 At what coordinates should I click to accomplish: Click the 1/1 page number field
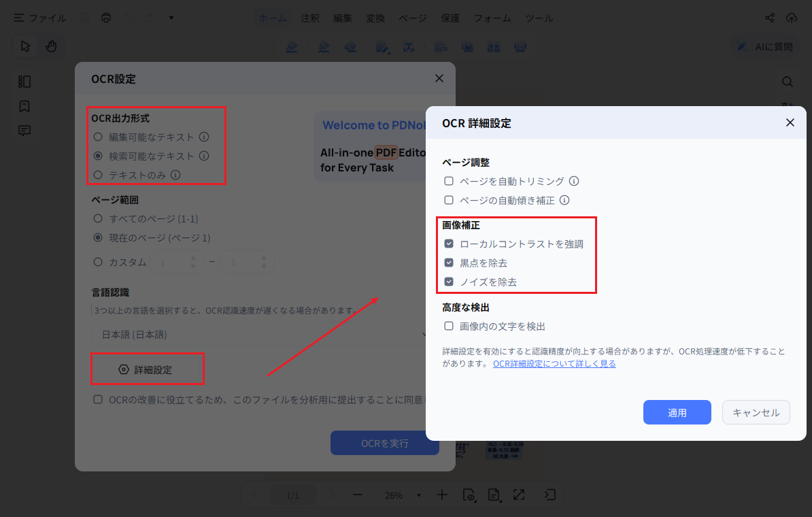click(x=292, y=495)
